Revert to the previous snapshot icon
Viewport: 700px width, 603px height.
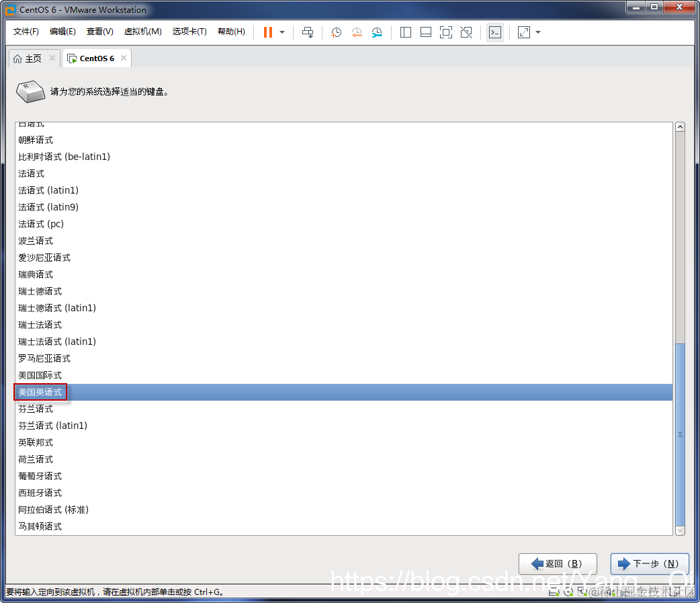tap(356, 32)
